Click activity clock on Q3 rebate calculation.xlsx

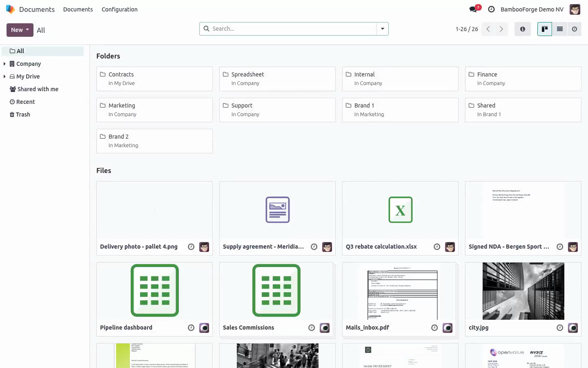coord(437,247)
